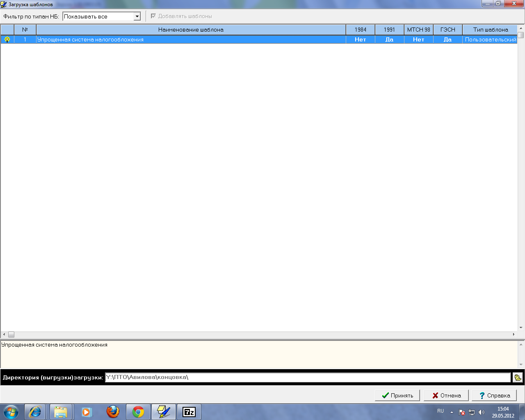Click the RU language indicator

[x=441, y=411]
